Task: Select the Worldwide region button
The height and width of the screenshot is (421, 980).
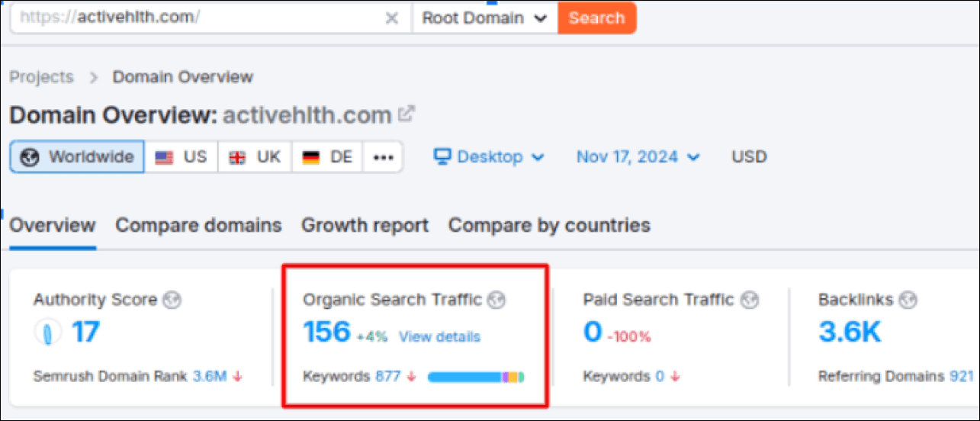Action: point(77,157)
